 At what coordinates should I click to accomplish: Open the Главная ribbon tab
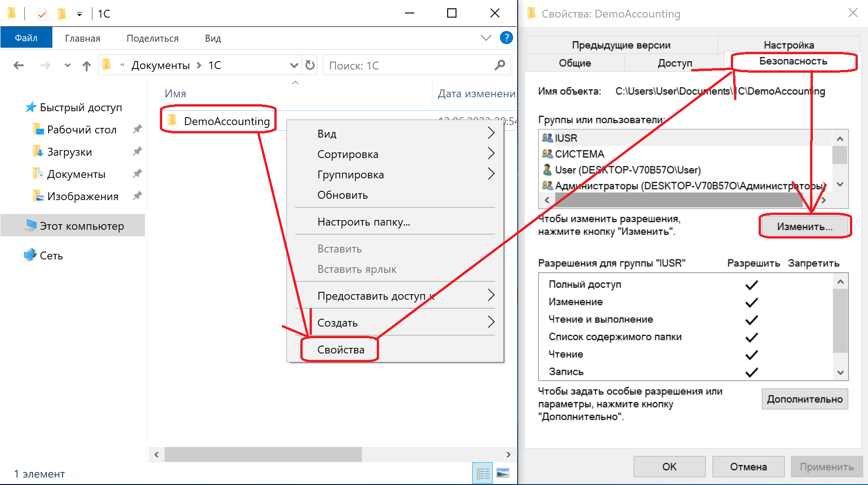82,38
